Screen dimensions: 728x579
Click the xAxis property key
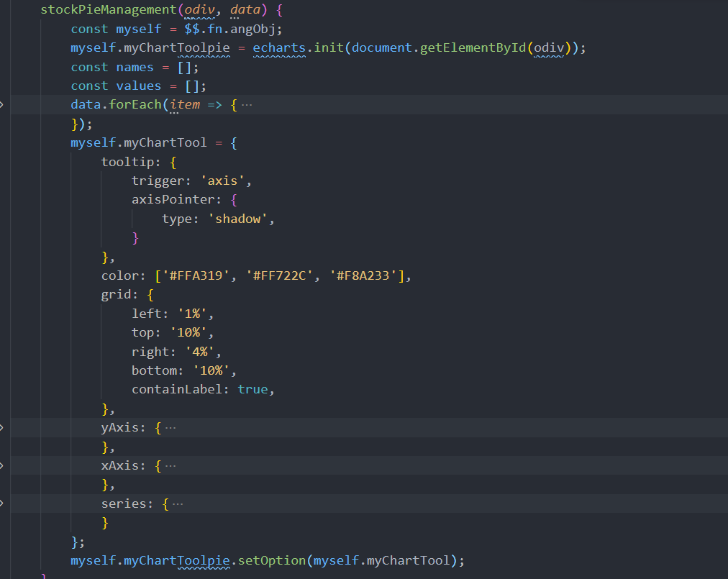click(120, 465)
